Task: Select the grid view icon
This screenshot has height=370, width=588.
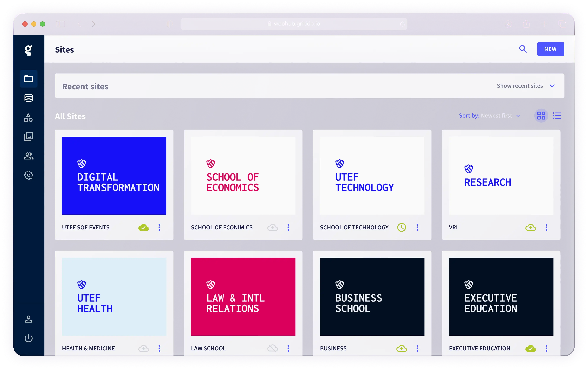Action: [541, 116]
